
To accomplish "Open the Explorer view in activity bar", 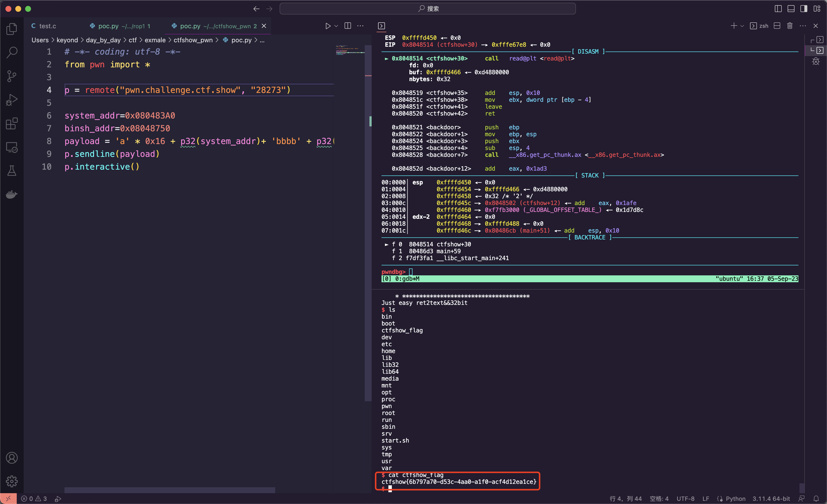I will pyautogui.click(x=12, y=29).
